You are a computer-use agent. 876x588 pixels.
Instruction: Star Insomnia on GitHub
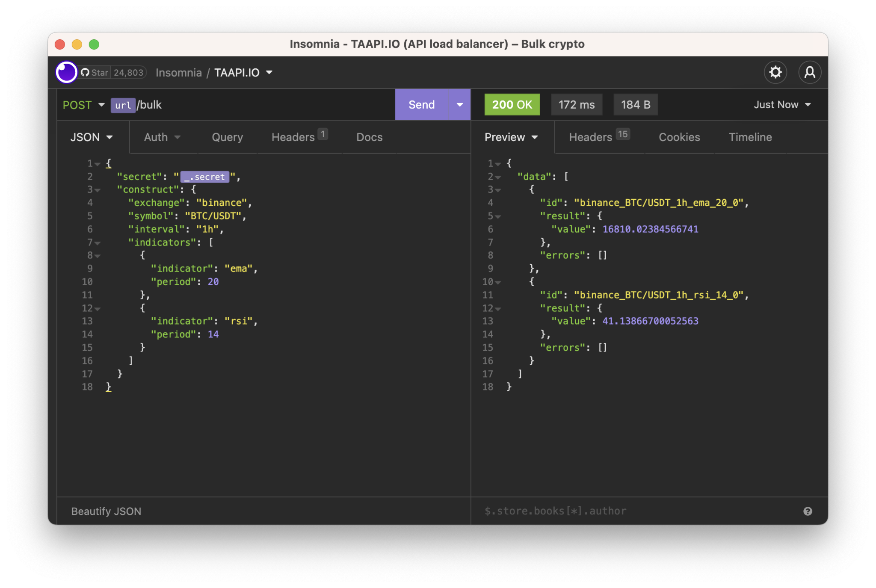coord(95,72)
